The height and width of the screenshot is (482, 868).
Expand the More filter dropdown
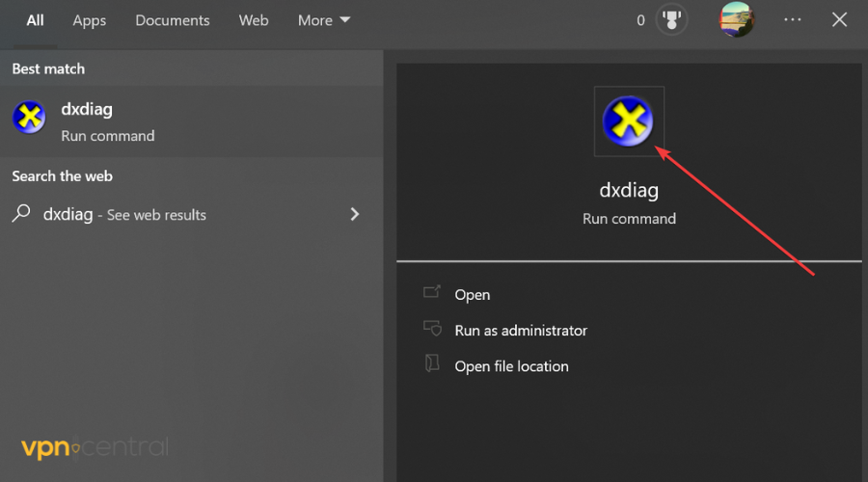coord(324,20)
